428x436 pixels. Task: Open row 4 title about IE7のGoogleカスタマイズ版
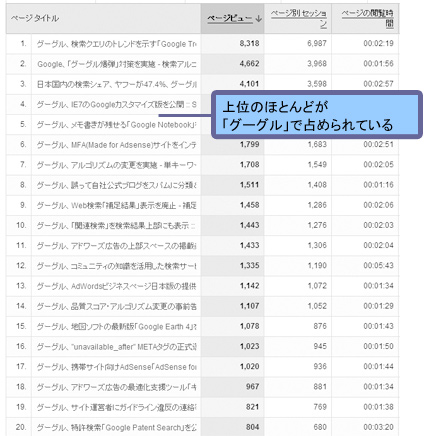point(117,104)
